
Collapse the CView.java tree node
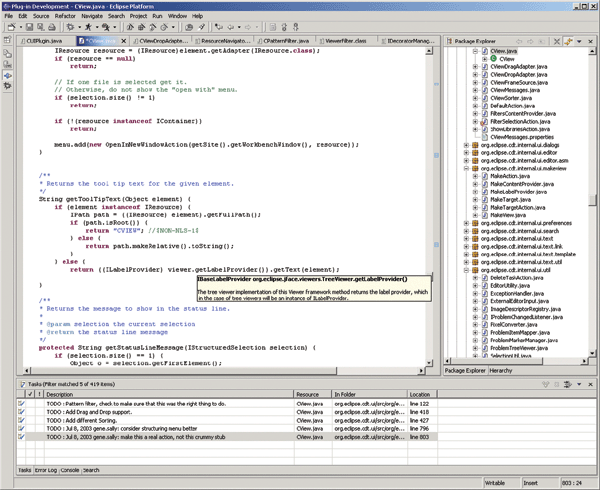[x=475, y=51]
